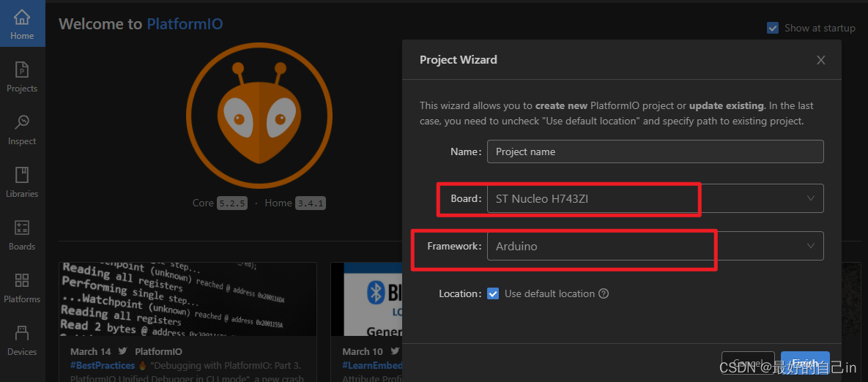Viewport: 868px width, 382px height.
Task: Open the Home section in the sidebar
Action: pyautogui.click(x=22, y=25)
